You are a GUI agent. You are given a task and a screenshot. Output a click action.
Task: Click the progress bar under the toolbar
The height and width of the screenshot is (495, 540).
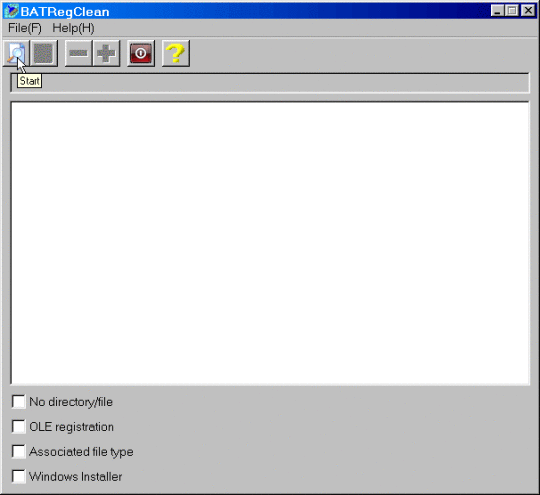point(270,83)
